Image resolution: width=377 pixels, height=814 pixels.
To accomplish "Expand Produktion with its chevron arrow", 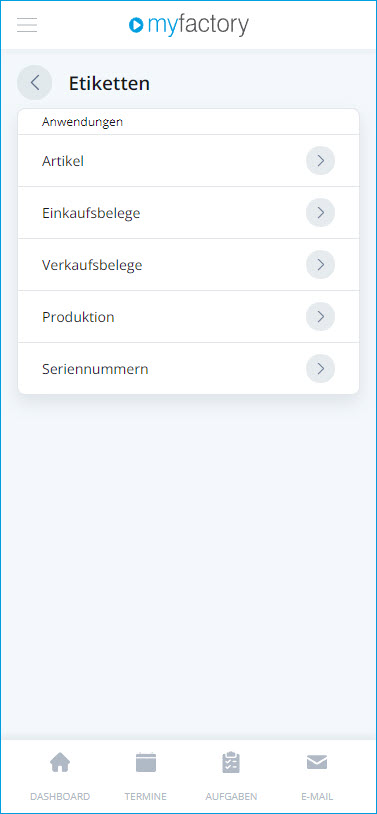I will (x=320, y=317).
